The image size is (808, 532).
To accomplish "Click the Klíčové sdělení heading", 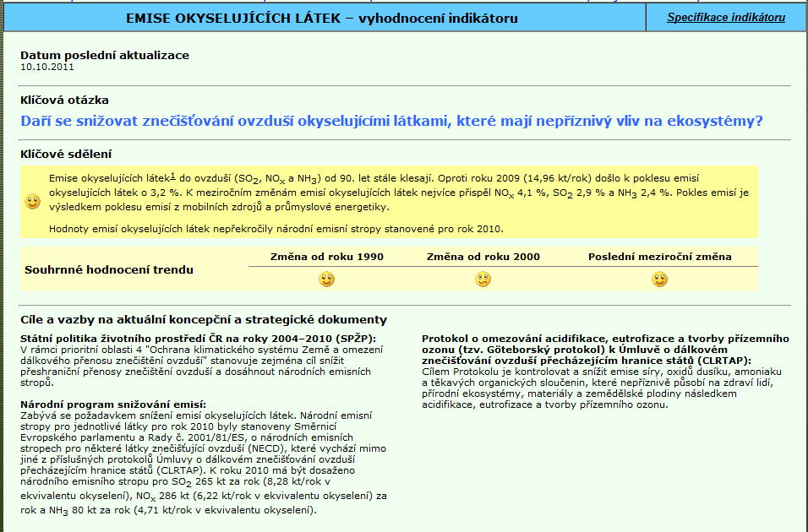I will (66, 154).
